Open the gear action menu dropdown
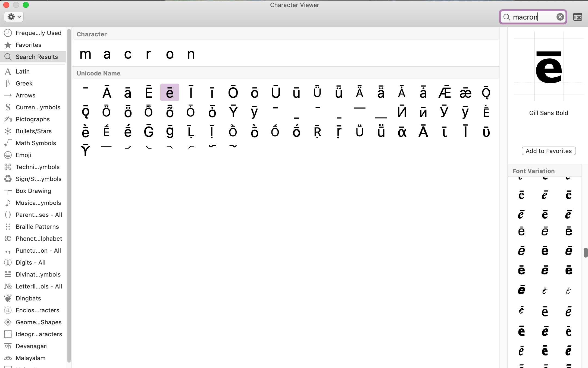This screenshot has width=588, height=368. pyautogui.click(x=14, y=17)
